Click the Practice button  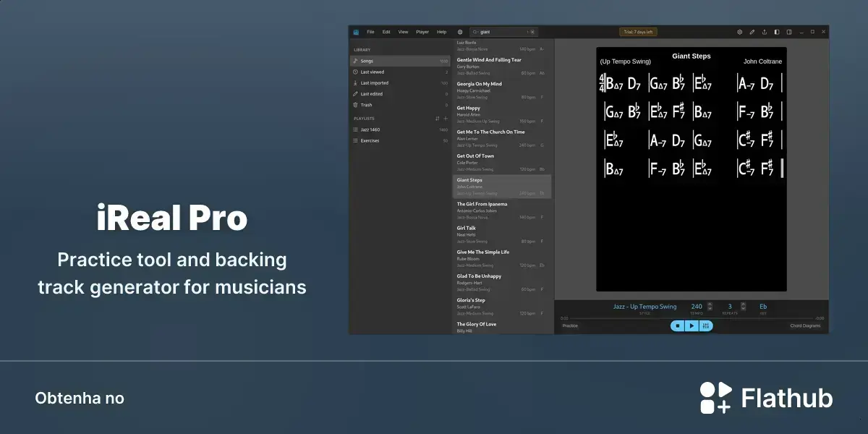click(570, 326)
